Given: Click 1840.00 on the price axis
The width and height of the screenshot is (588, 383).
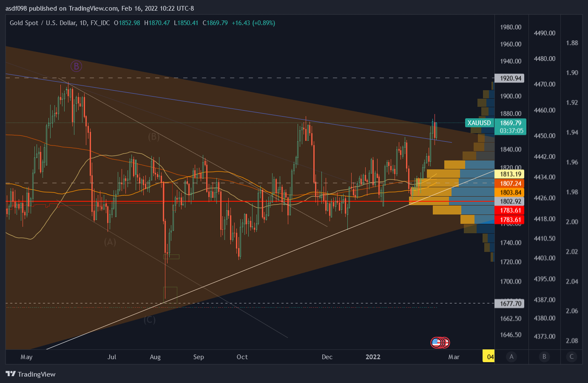Looking at the screenshot, I should (x=511, y=149).
